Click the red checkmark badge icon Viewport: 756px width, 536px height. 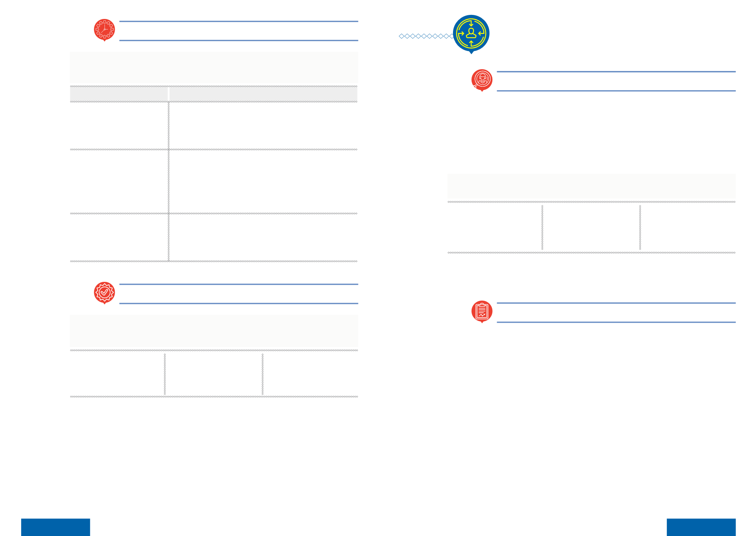(105, 293)
